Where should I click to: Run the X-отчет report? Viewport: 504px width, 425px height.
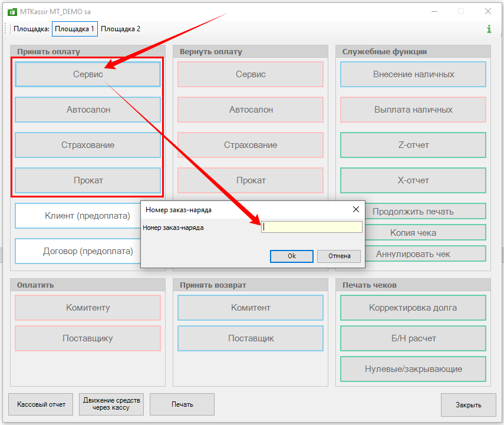413,180
